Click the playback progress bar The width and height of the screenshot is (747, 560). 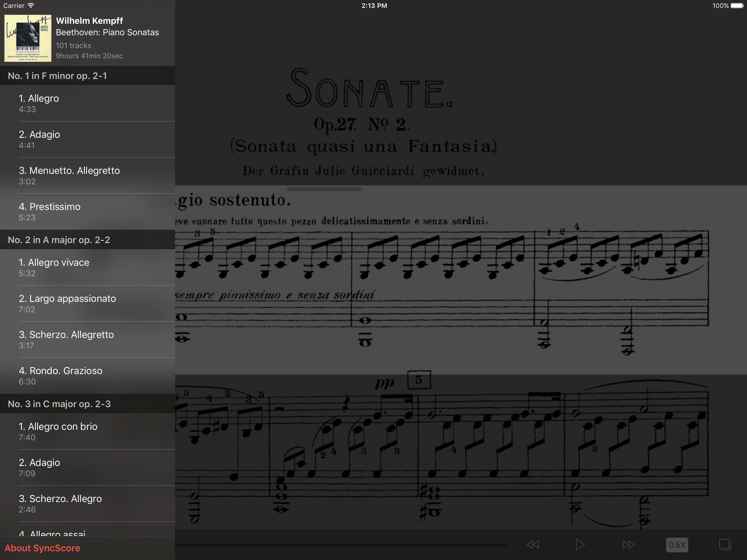pyautogui.click(x=340, y=545)
